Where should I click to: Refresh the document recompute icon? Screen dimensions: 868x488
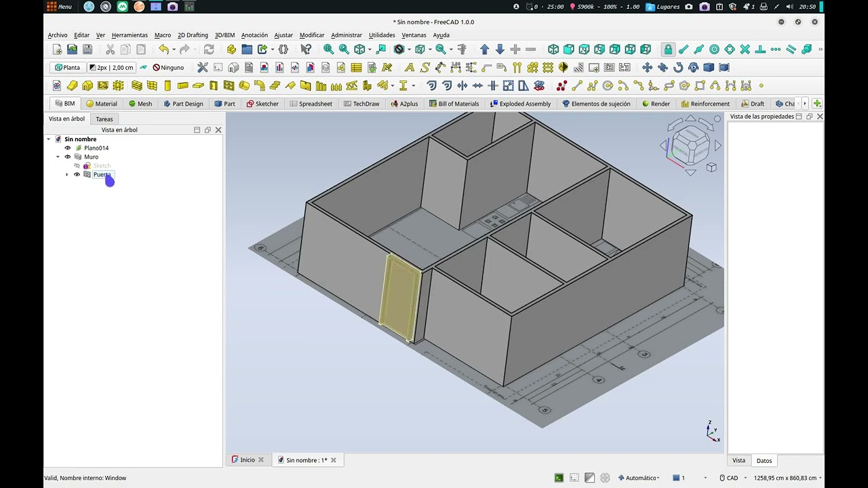209,49
